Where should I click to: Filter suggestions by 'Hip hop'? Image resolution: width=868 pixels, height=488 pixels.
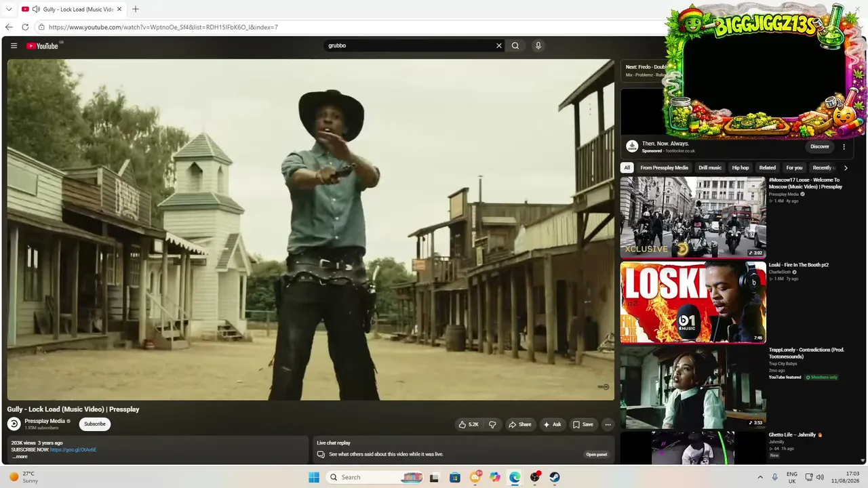click(741, 167)
